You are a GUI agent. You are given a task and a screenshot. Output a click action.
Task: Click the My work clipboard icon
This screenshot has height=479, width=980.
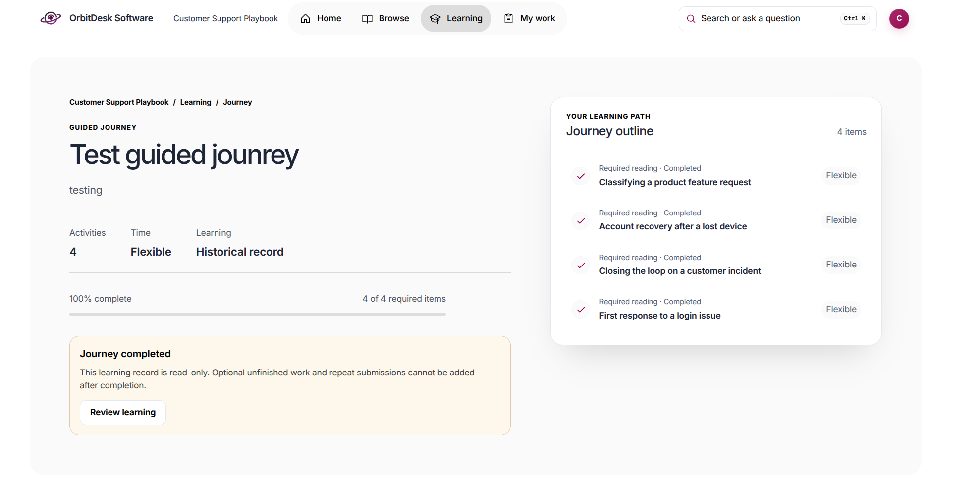(508, 19)
